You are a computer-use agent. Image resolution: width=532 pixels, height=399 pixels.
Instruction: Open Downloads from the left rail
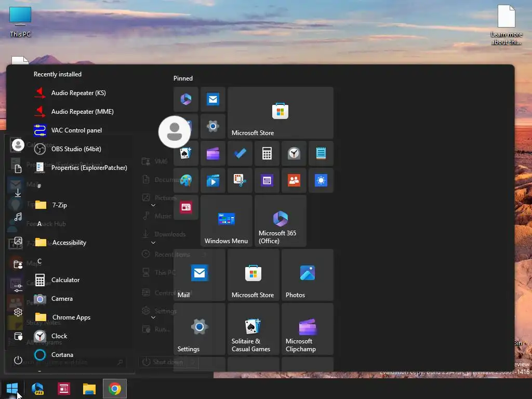pyautogui.click(x=18, y=193)
